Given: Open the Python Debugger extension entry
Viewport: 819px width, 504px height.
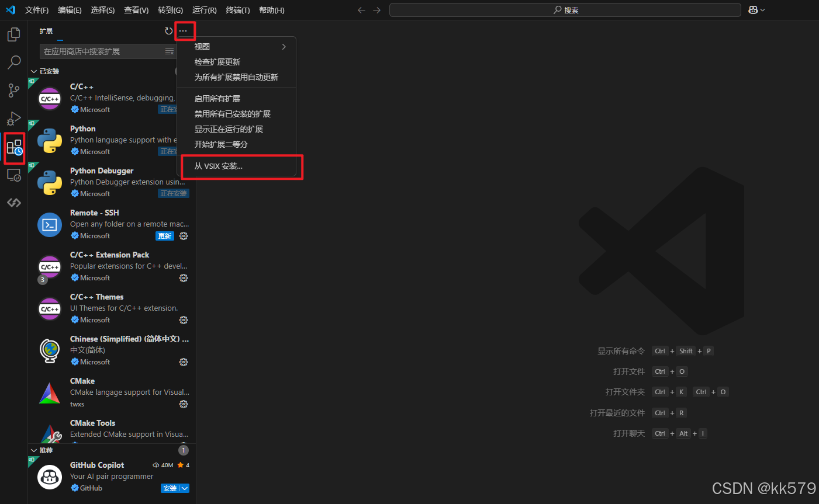Looking at the screenshot, I should point(112,182).
